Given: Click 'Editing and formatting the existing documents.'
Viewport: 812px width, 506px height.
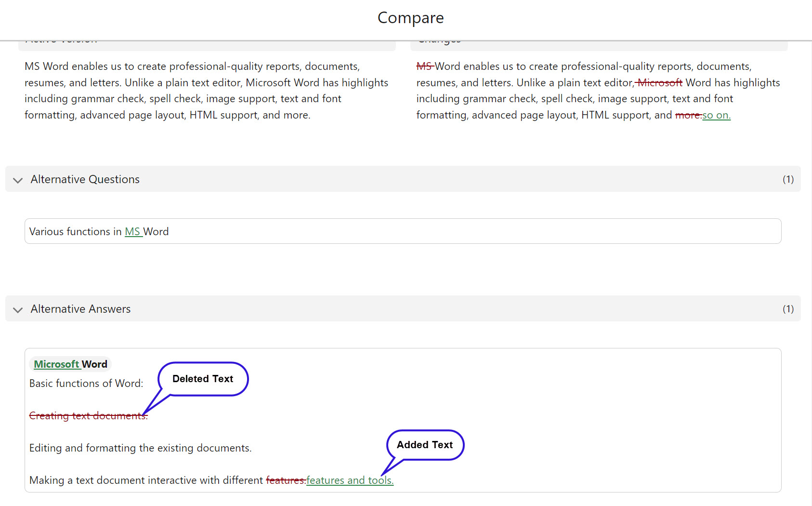Looking at the screenshot, I should point(140,448).
